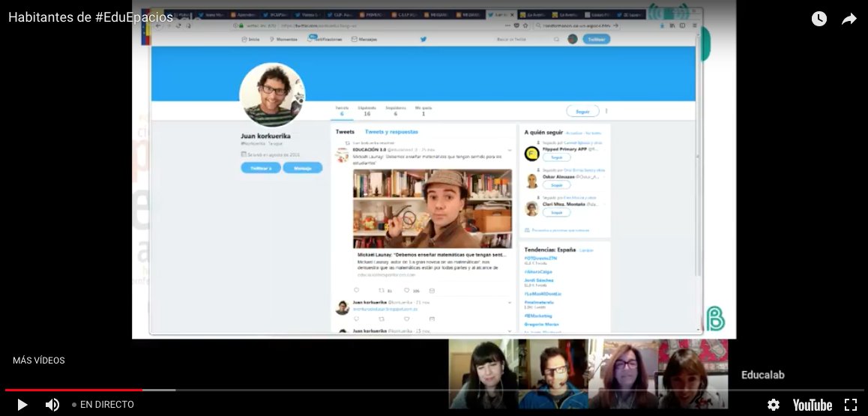The height and width of the screenshot is (416, 868).
Task: Click Juan korkuerika's profile photo
Action: pos(272,94)
